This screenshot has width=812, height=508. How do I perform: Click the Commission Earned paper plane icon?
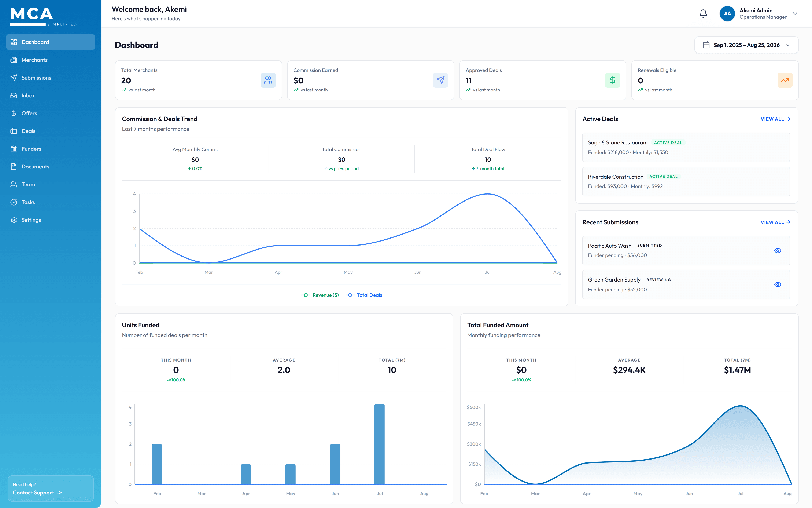coord(440,80)
